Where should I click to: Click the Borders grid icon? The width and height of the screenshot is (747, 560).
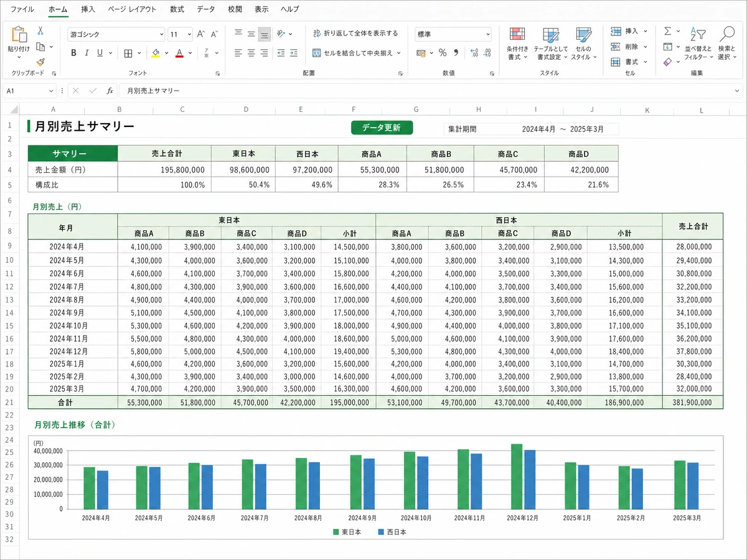click(x=128, y=54)
